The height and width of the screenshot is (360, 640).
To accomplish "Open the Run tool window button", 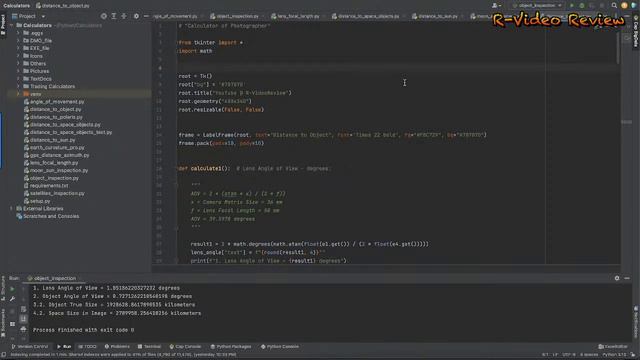I will [64, 347].
